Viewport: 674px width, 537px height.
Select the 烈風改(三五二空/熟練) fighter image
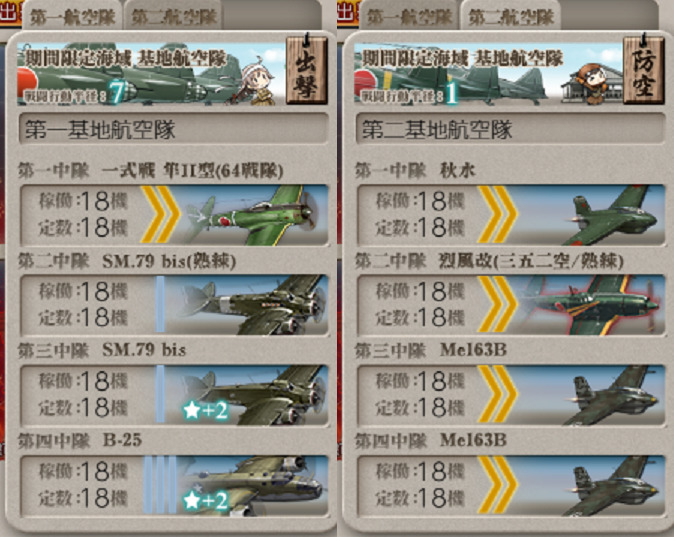(591, 305)
